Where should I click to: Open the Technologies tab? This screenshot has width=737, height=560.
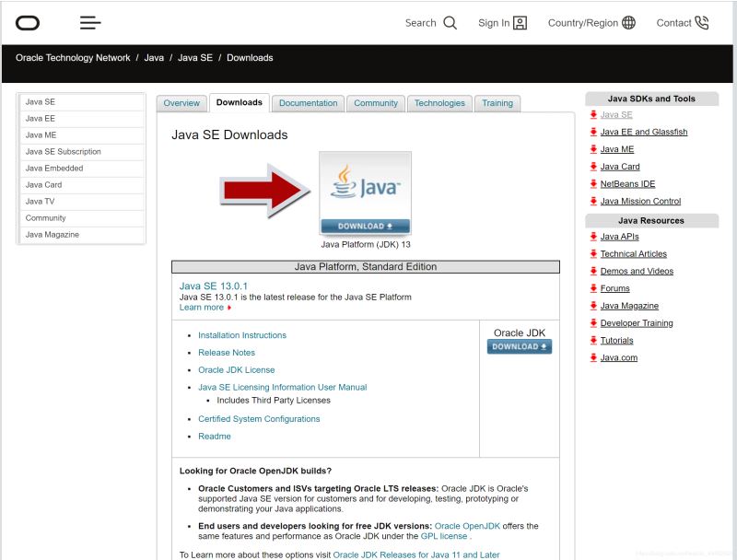tap(439, 103)
